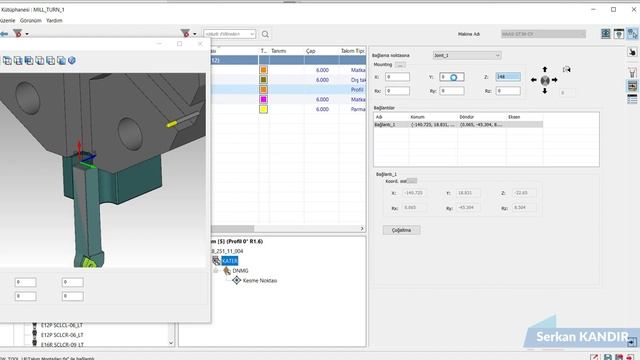
Task: Click the scroll-down arrow of library list
Action: (x=171, y=343)
